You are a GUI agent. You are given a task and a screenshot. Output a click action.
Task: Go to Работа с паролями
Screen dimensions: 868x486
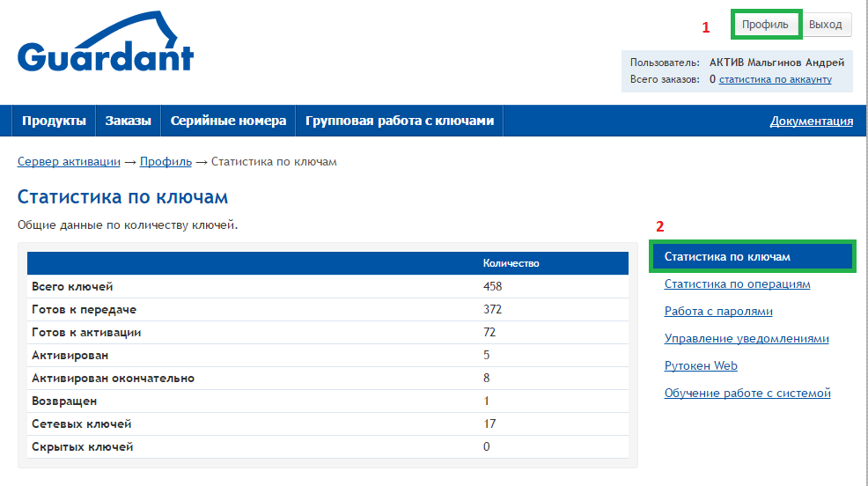click(x=718, y=312)
